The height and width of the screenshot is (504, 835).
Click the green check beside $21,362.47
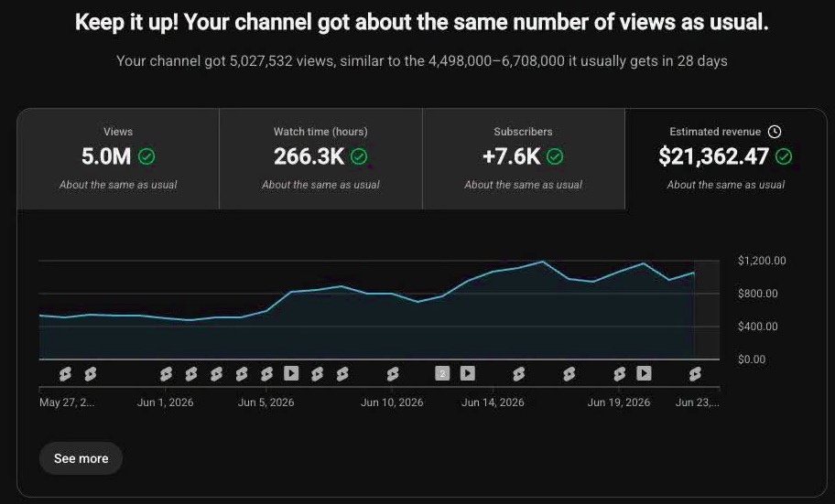[784, 156]
